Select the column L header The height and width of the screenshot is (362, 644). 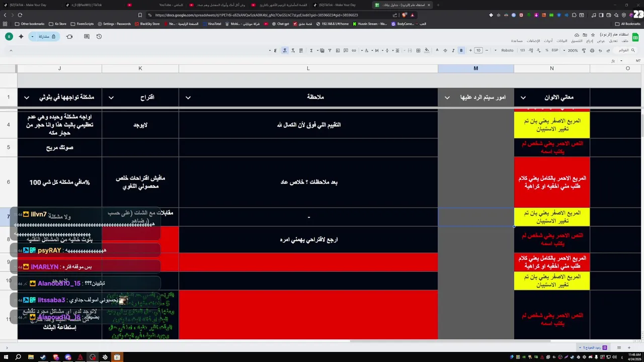point(308,68)
